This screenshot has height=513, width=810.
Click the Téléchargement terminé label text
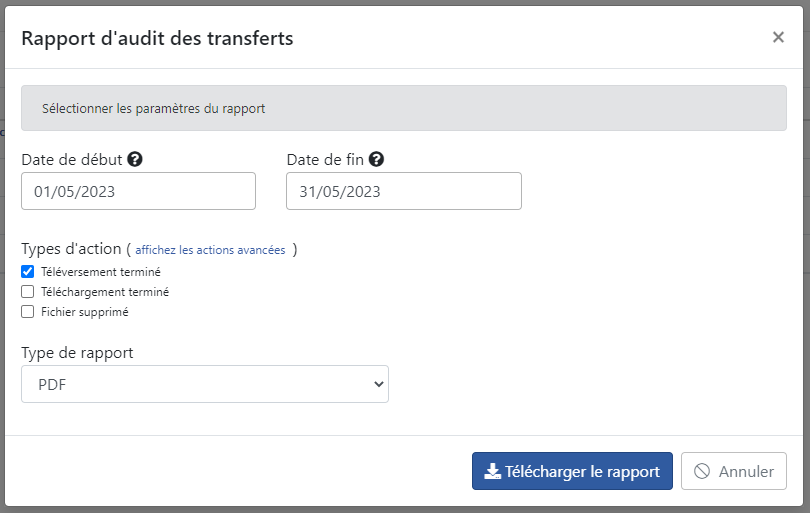pos(105,292)
